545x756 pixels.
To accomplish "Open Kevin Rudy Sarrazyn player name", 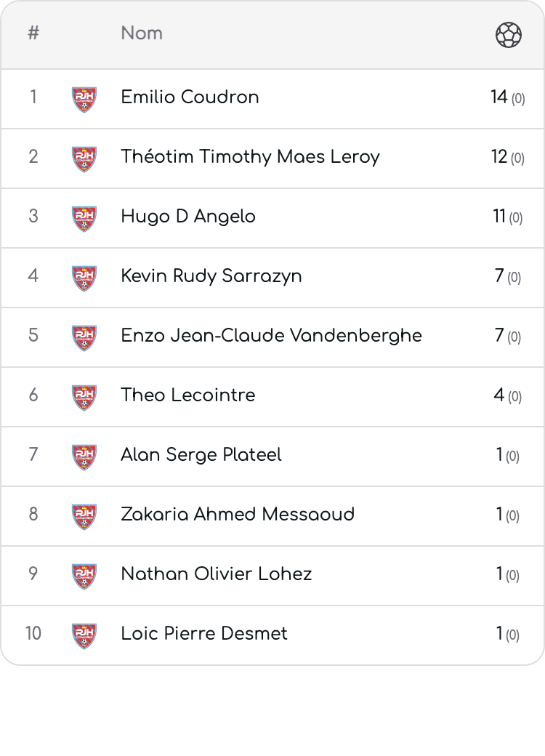I will [211, 276].
